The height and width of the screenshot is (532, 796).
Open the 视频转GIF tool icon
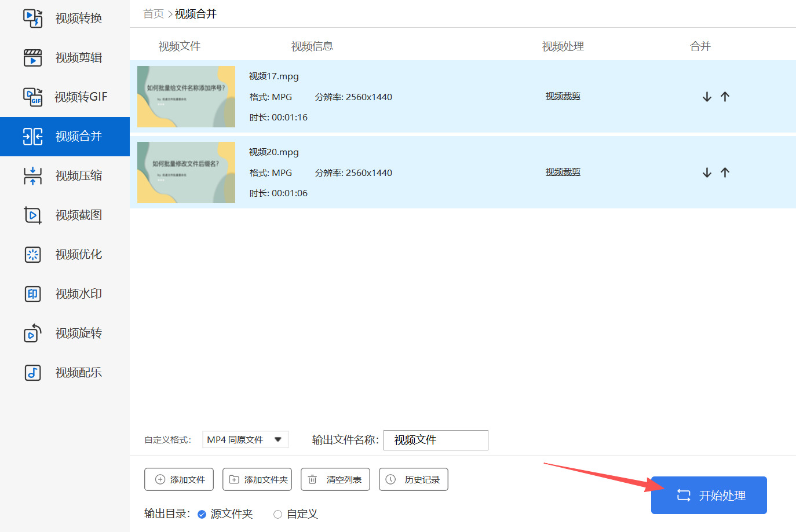coord(32,97)
